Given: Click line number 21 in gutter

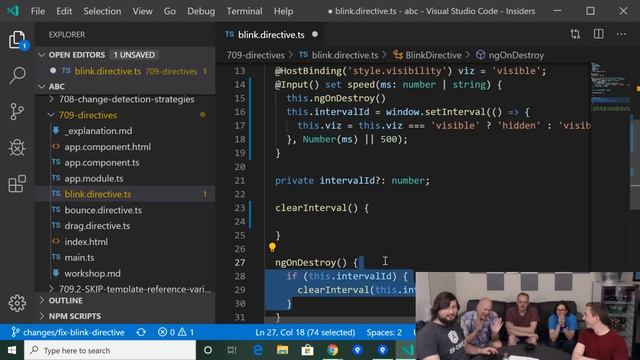Looking at the screenshot, I should point(240,180).
